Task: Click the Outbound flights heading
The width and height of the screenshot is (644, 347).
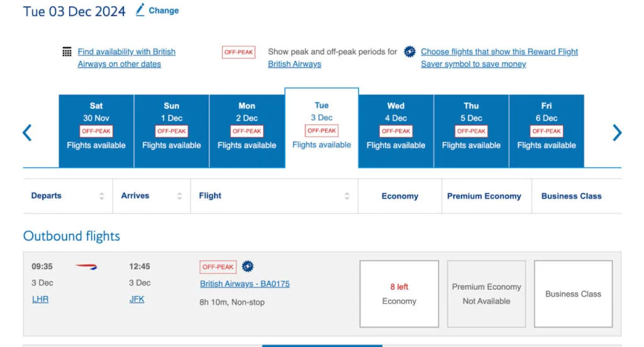Action: 72,236
